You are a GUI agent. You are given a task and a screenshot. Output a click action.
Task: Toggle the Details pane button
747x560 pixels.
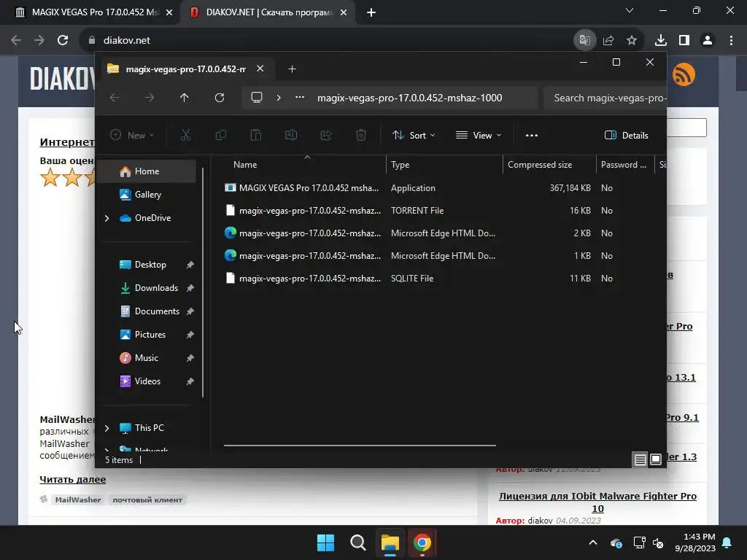626,135
